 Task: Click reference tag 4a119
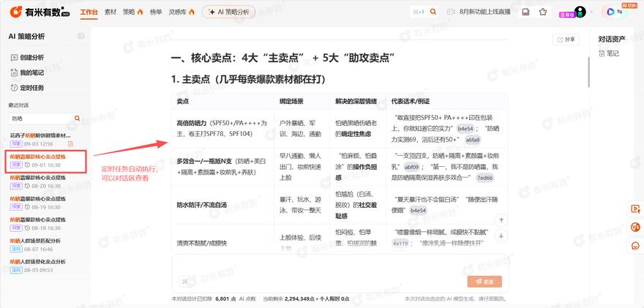tap(400, 243)
